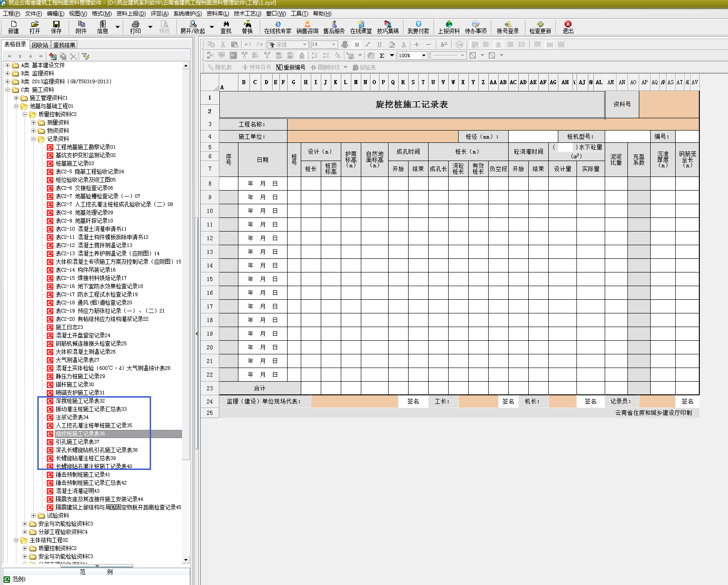
Task: Switch to the 回收站 tab
Action: tap(40, 45)
